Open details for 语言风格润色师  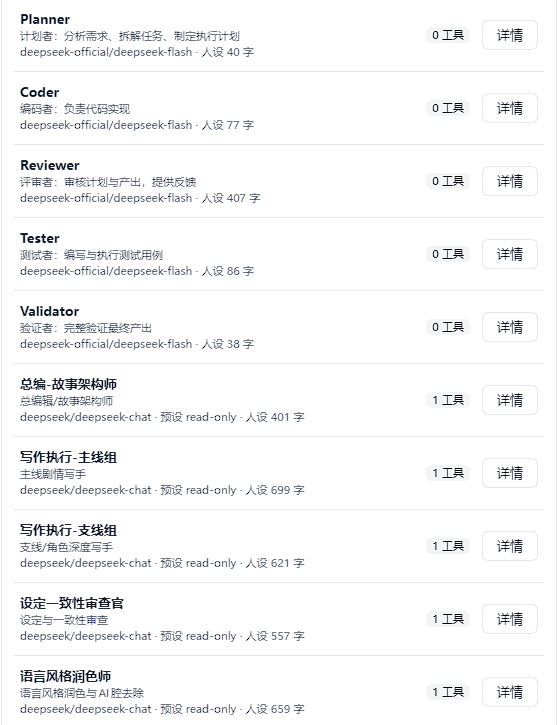tap(510, 692)
